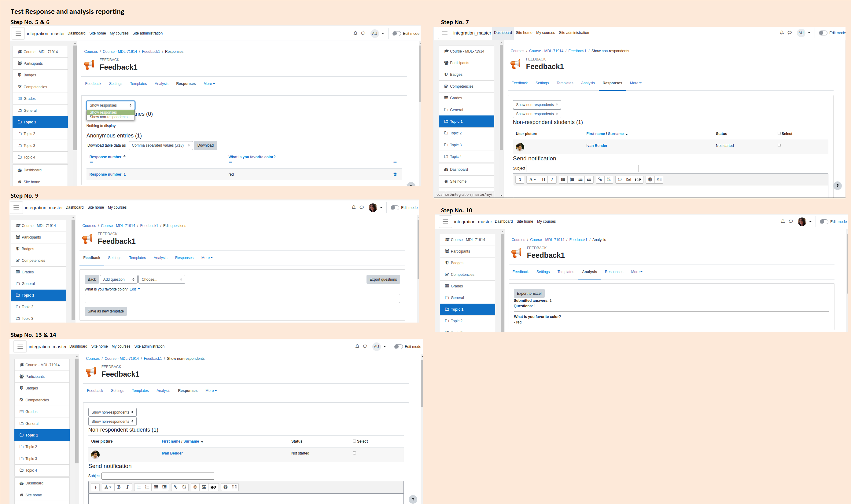Click insert image in the Step 13 & 14 editor

click(x=204, y=487)
